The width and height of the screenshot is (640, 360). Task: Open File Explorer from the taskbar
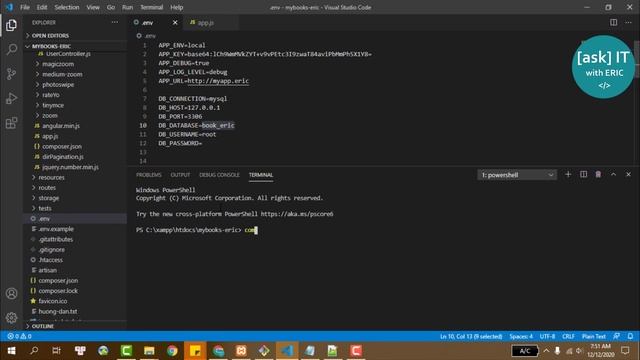[x=149, y=351]
